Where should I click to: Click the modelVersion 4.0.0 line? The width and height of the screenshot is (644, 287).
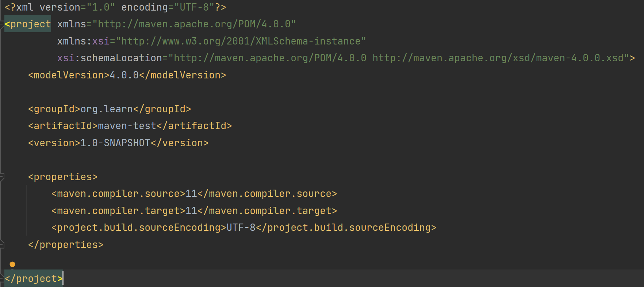(x=127, y=75)
